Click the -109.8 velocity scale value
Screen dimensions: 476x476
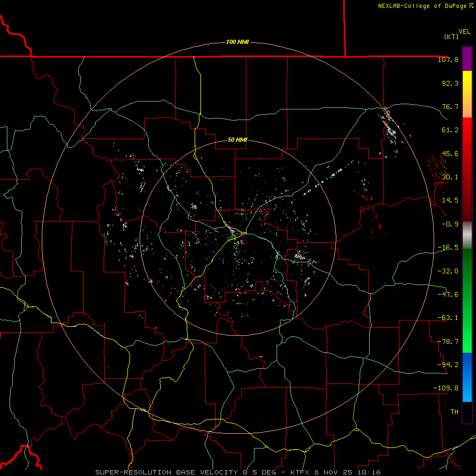pos(446,388)
